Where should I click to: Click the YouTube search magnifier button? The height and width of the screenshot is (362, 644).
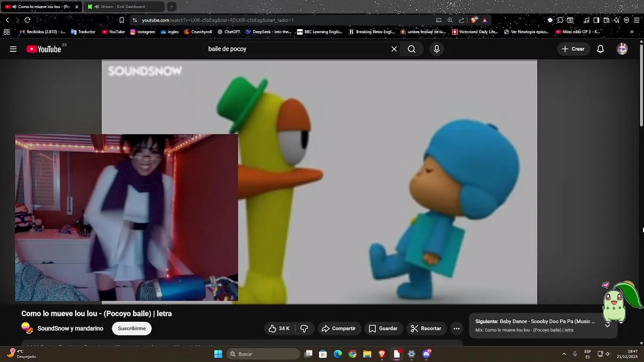coord(412,49)
